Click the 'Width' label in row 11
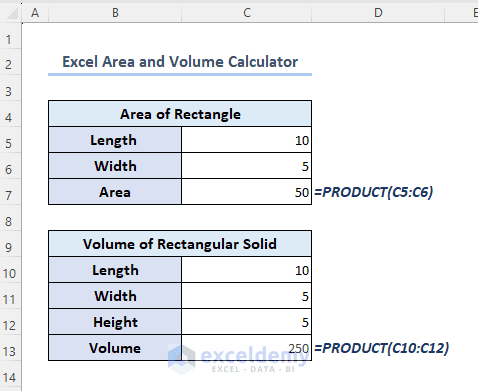The width and height of the screenshot is (478, 391). [115, 296]
